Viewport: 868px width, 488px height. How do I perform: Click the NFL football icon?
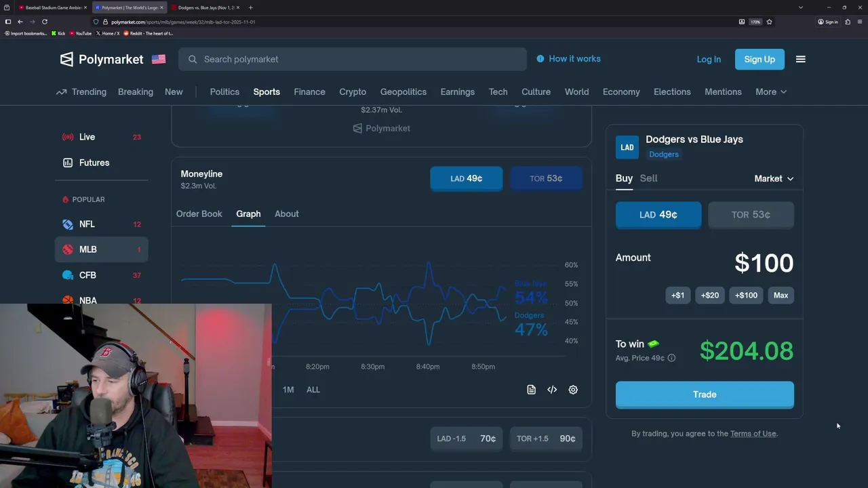coord(68,224)
